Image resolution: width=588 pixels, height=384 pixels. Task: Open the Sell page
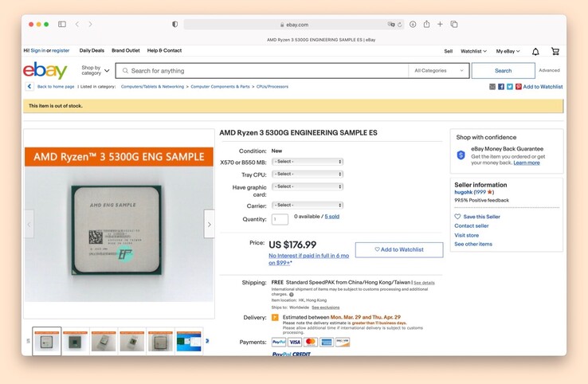(448, 51)
